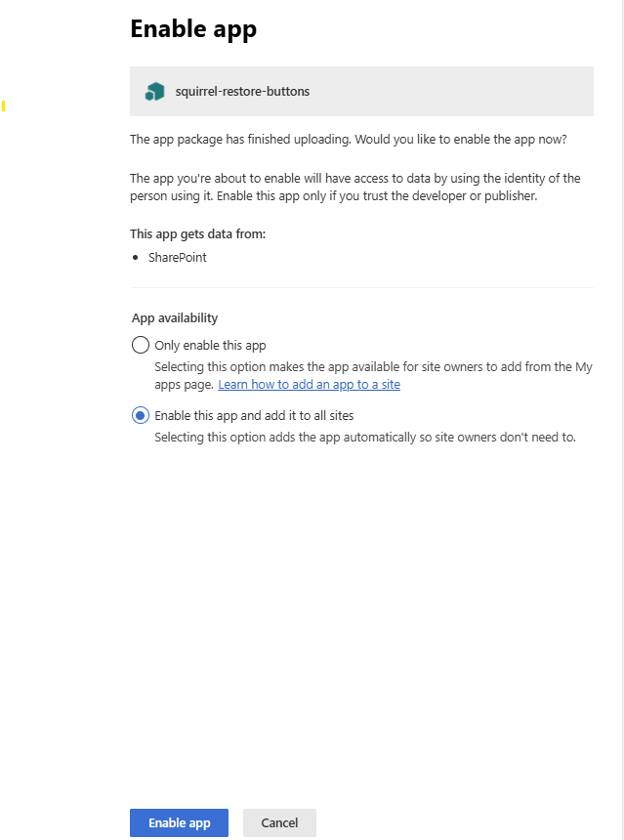Click the blue Enable app button
This screenshot has height=840, width=624.
[x=179, y=822]
